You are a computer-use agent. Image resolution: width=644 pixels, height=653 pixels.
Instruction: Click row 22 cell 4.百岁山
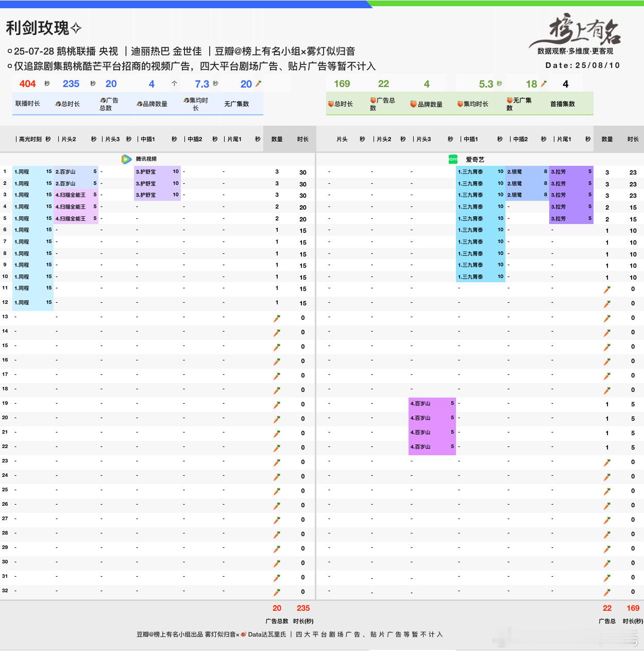click(432, 447)
